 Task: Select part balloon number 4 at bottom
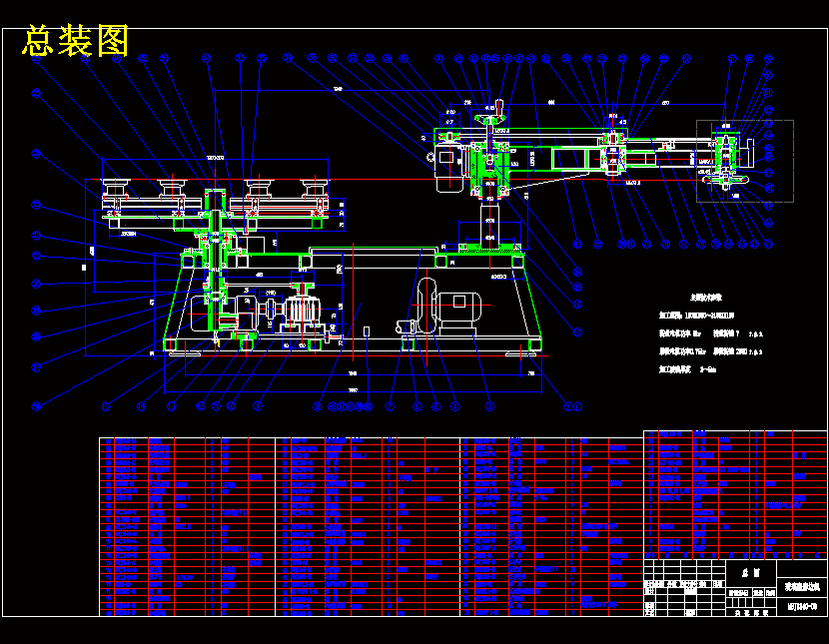[454, 406]
